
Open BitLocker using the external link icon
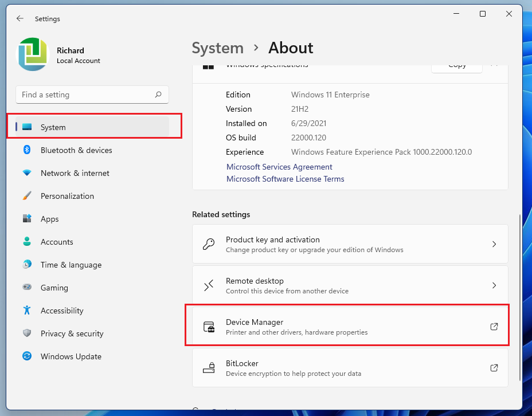point(494,368)
